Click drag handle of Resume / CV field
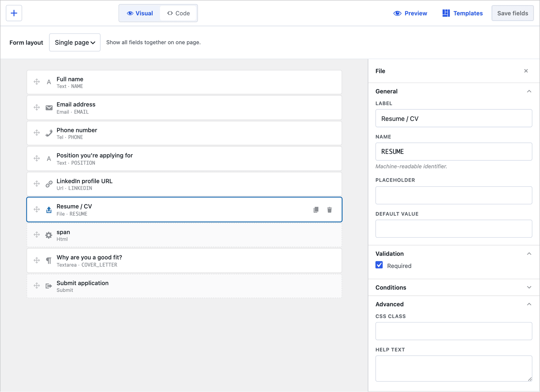Image resolution: width=540 pixels, height=392 pixels. point(37,209)
